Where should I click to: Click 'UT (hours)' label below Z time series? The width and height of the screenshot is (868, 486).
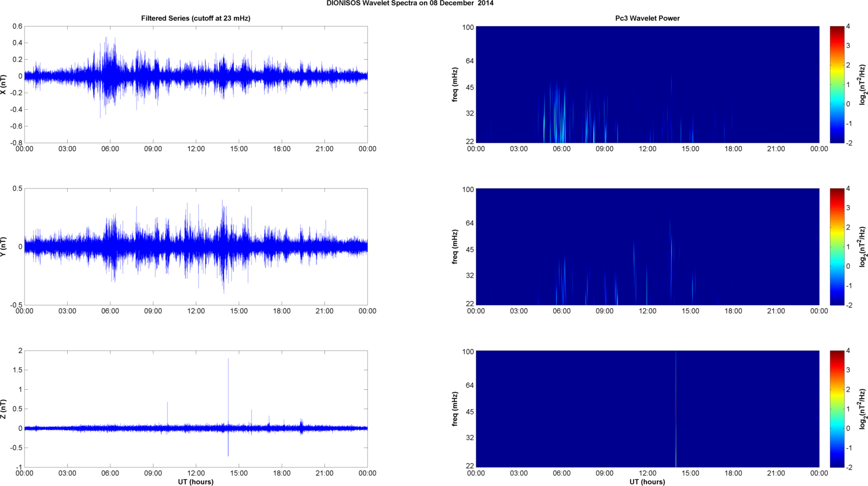(x=196, y=482)
